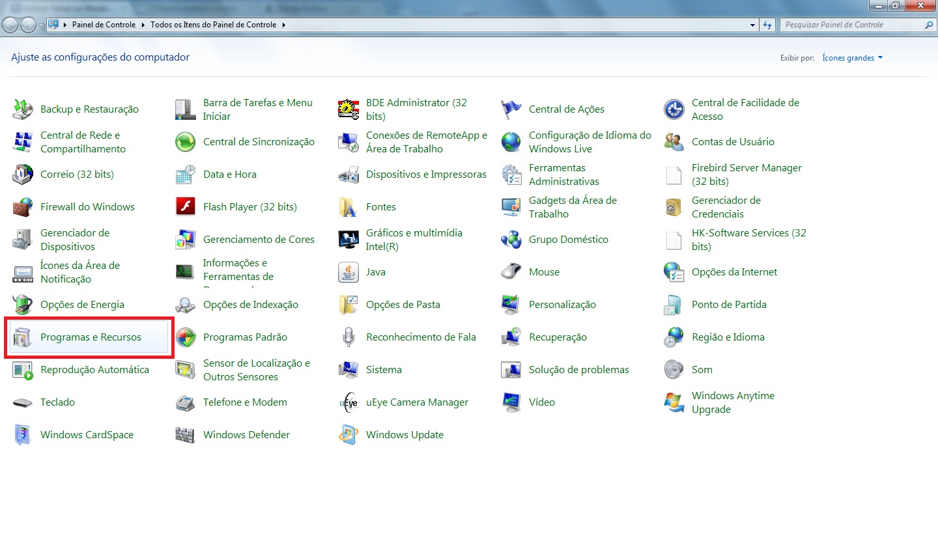Click the Som speaker icon
The width and height of the screenshot is (938, 560).
pos(674,370)
